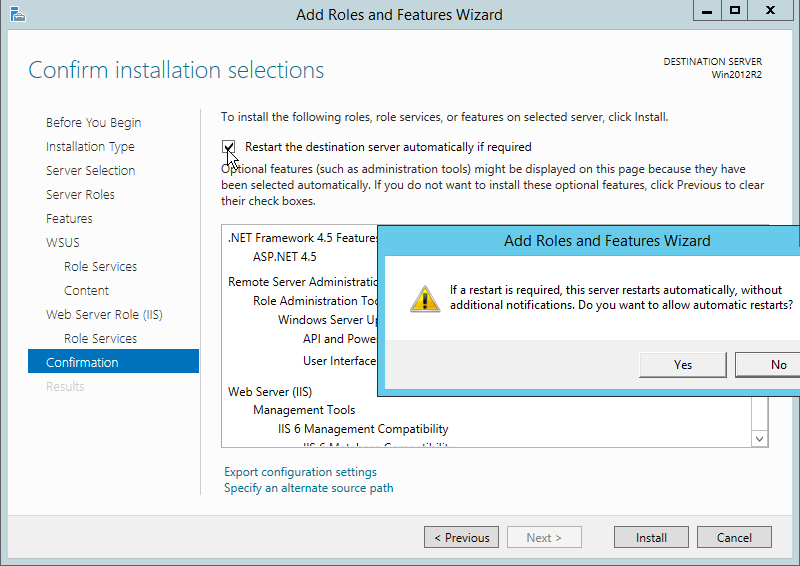This screenshot has height=566, width=800.
Task: Toggle restart destination server automatically checkbox
Action: pyautogui.click(x=229, y=147)
